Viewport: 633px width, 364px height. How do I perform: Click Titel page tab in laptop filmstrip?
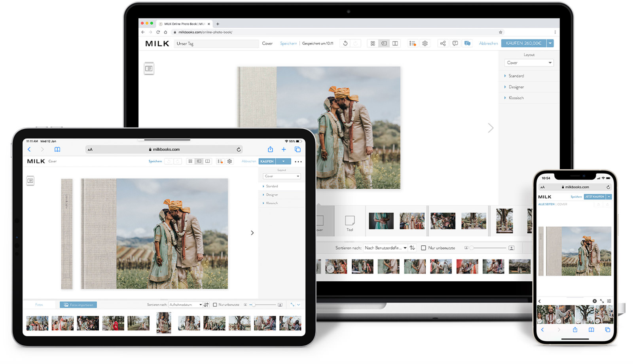tap(350, 223)
